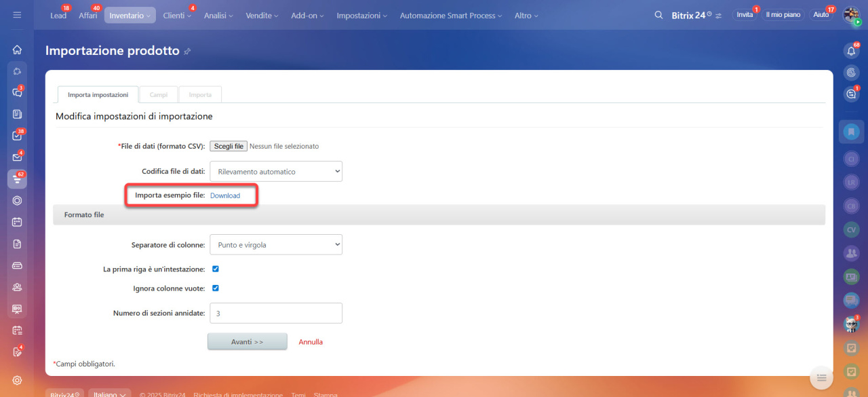Click the 'Scegli file' button
This screenshot has height=397, width=868.
pos(229,146)
